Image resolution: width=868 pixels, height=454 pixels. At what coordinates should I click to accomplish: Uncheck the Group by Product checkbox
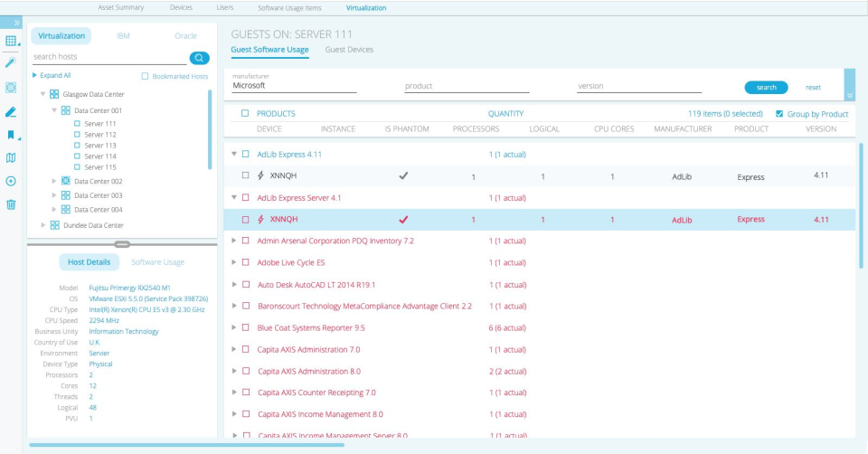point(779,114)
